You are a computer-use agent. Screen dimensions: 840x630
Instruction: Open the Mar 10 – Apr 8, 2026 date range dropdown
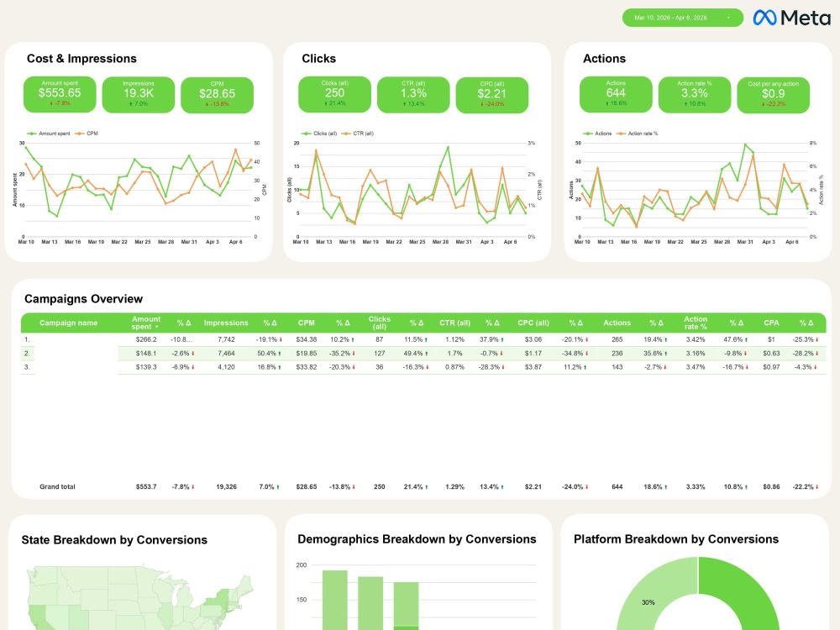click(682, 18)
